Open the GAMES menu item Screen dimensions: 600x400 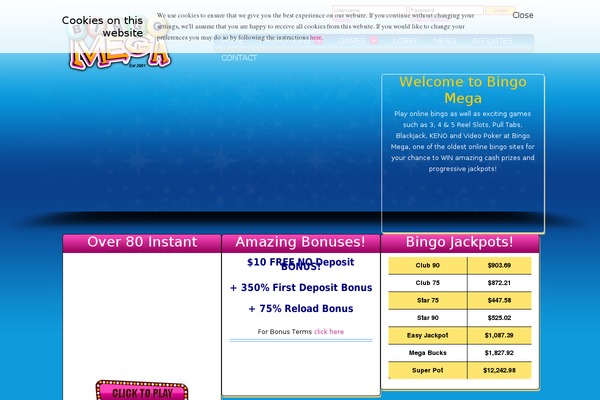click(x=352, y=41)
